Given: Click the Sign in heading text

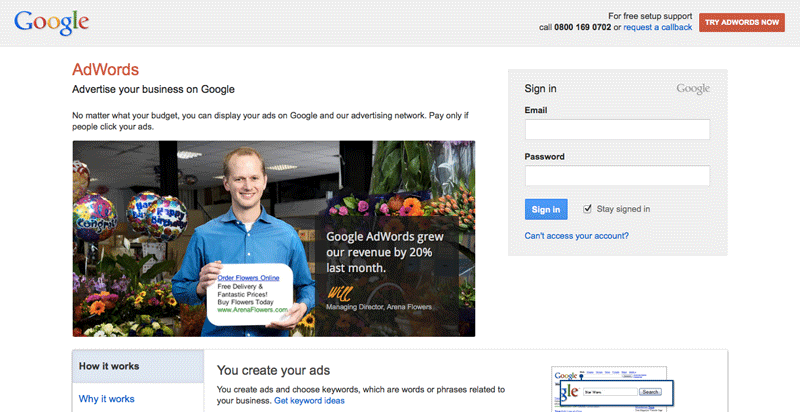Looking at the screenshot, I should (540, 89).
